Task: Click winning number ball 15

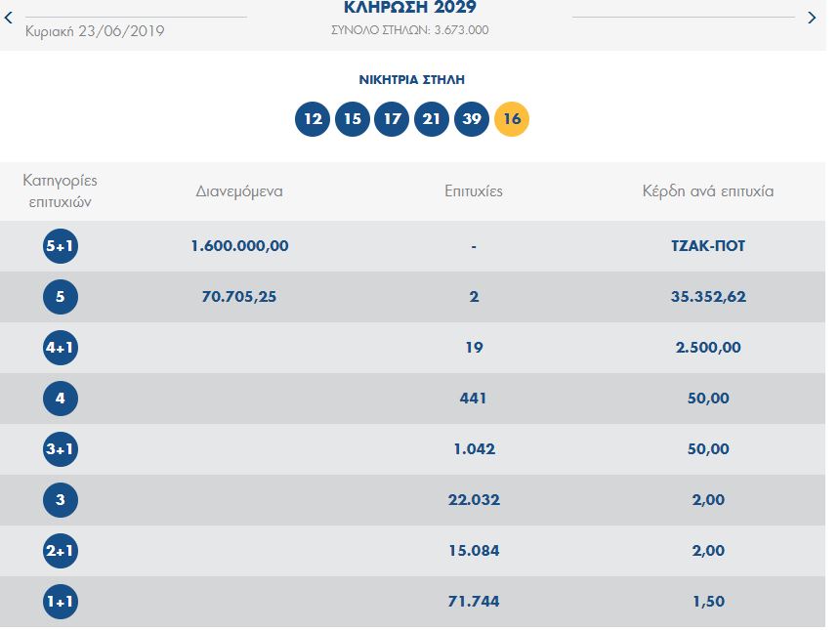Action: [x=353, y=119]
